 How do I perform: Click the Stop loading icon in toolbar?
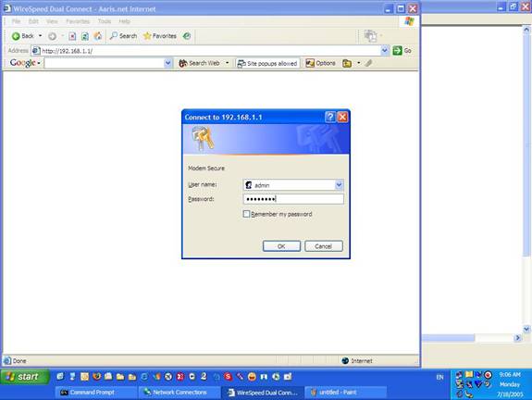[72, 36]
